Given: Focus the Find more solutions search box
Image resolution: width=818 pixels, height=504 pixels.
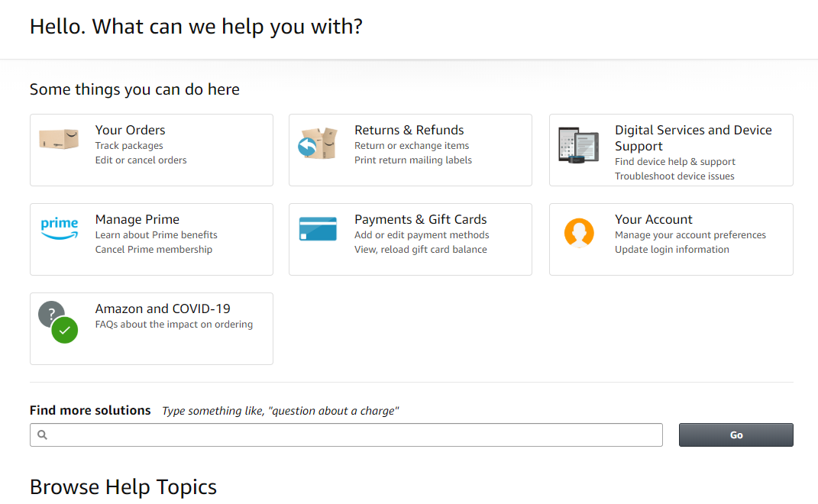Looking at the screenshot, I should 347,435.
